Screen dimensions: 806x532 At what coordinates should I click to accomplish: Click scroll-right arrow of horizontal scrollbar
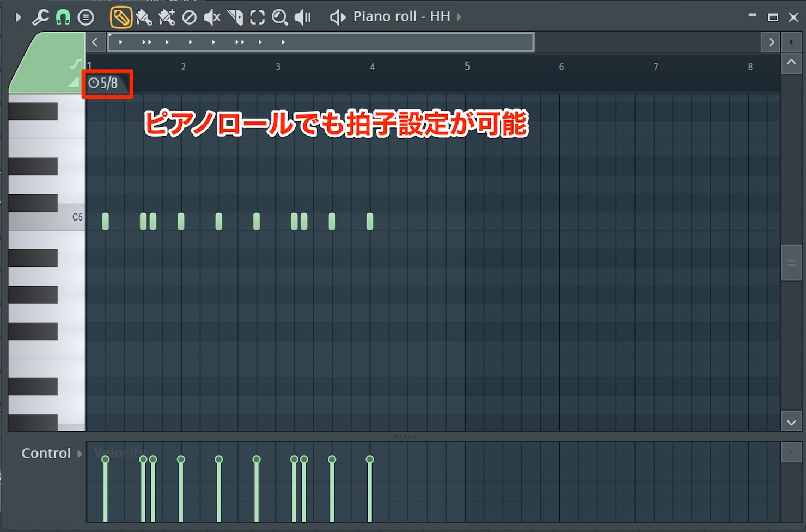click(x=771, y=42)
